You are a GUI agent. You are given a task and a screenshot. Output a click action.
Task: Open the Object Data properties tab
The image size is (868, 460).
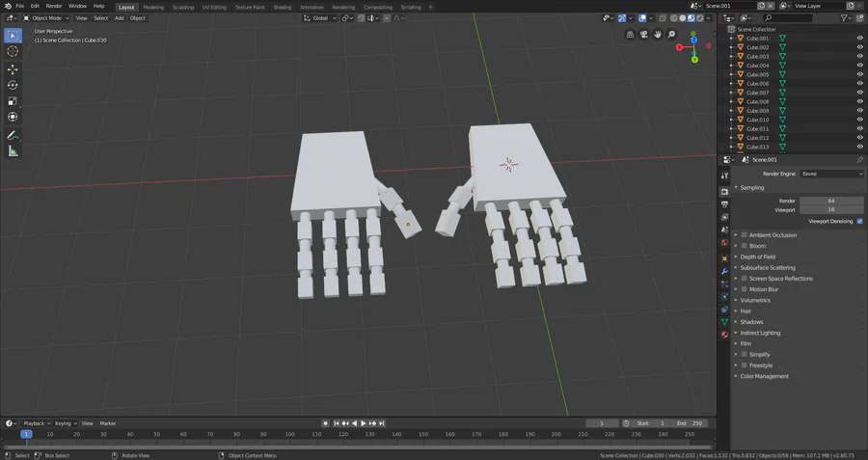(x=724, y=322)
